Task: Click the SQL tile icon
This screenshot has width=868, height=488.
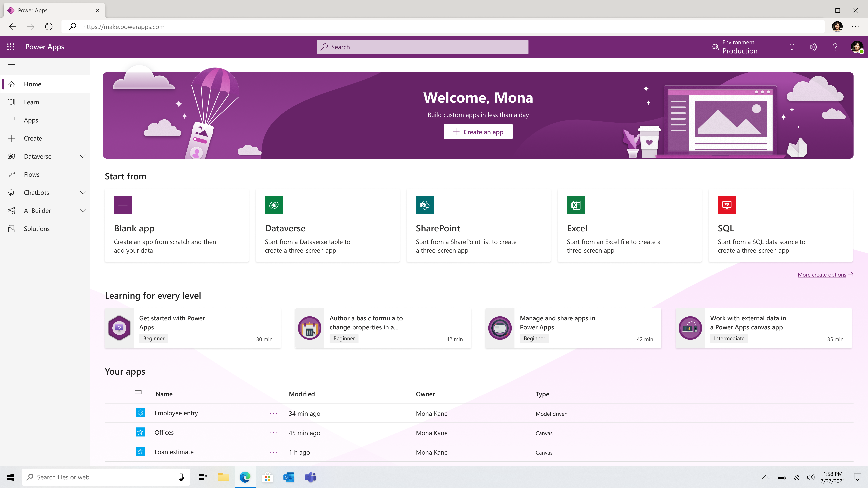Action: (726, 205)
